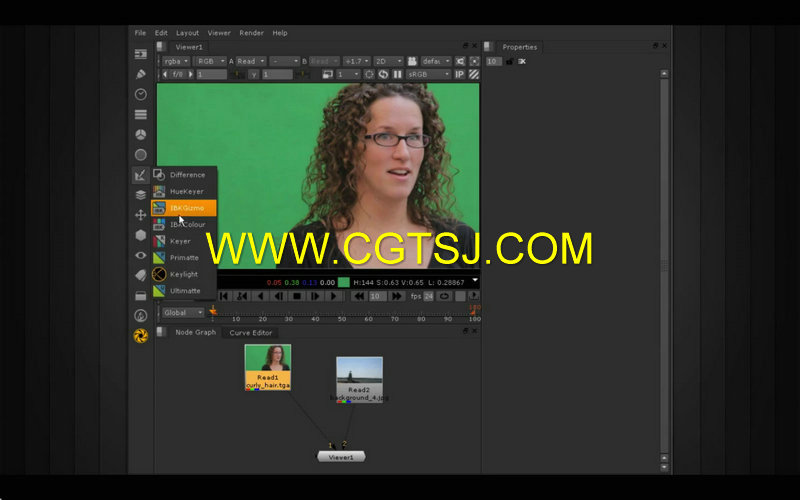800x500 pixels.
Task: Toggle the playback loop mode button
Action: click(x=444, y=296)
